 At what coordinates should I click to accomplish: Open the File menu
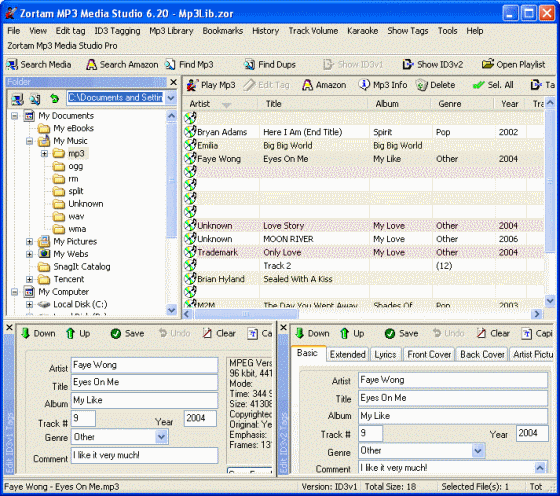14,31
